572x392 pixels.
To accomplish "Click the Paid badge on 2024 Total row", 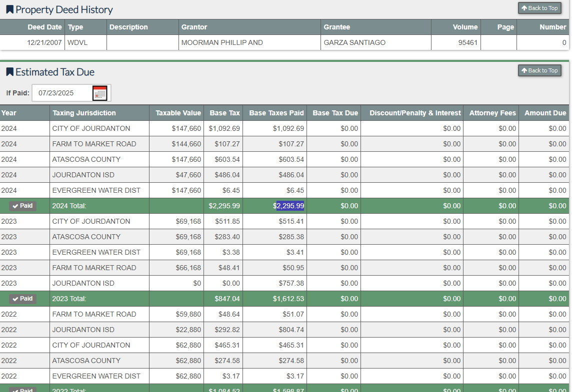I will click(23, 206).
